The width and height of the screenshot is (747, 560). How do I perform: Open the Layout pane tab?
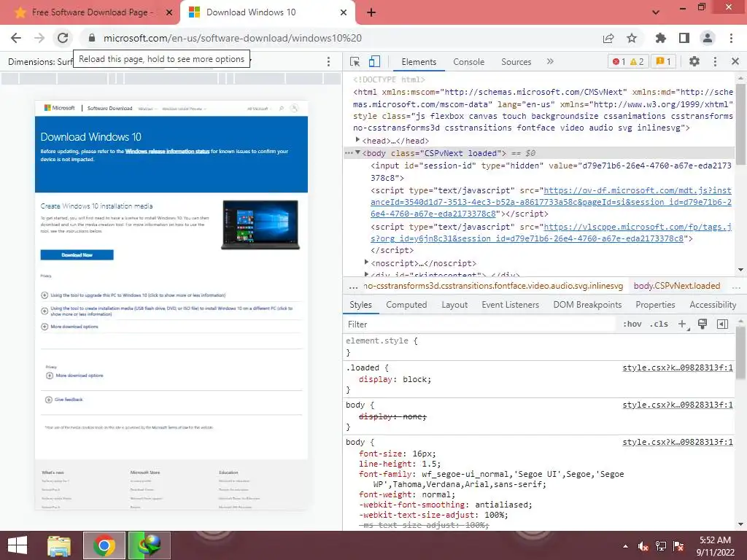click(x=454, y=305)
